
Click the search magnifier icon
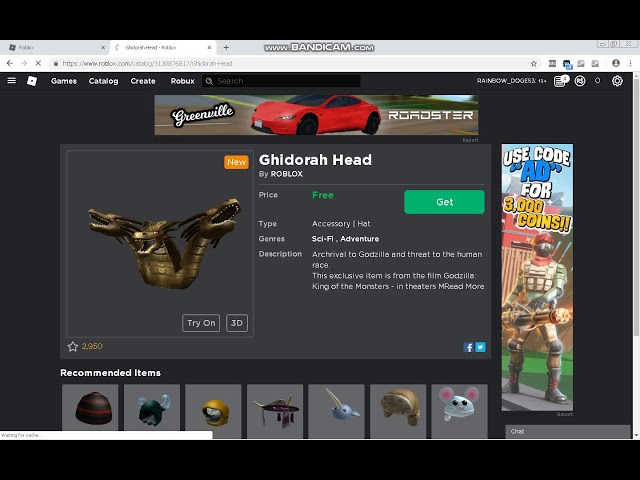(209, 81)
